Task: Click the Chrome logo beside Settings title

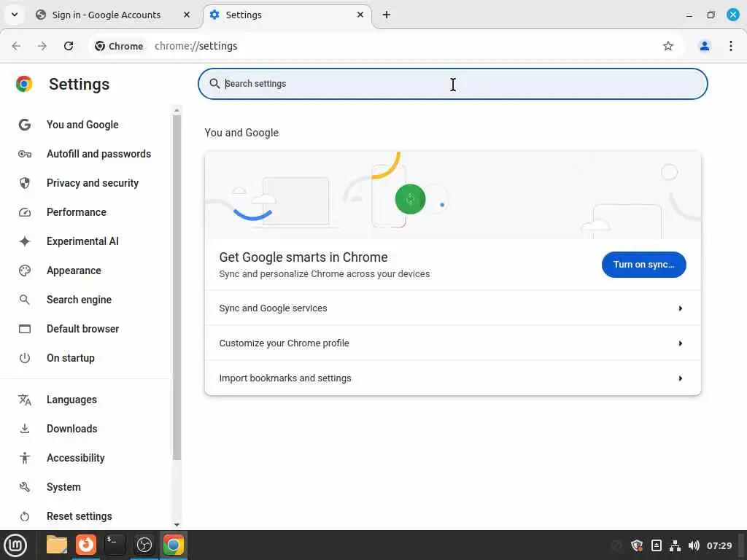Action: 24,84
